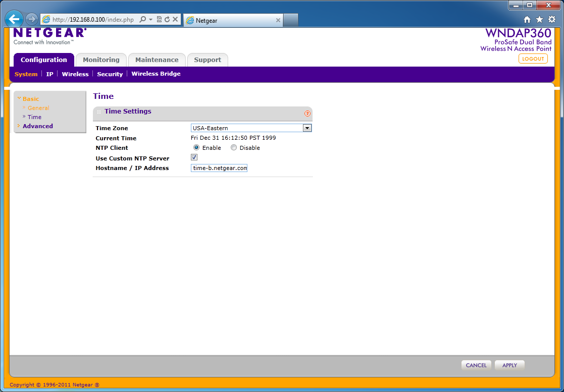Click the Time Zone label
Screen dimensions: 564x392
(112, 128)
